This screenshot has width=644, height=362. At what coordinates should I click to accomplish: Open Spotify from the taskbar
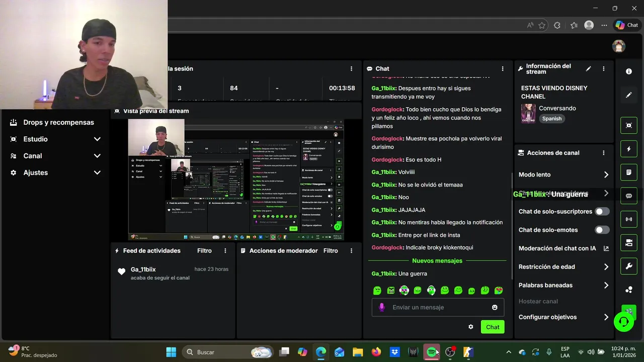[x=431, y=352]
